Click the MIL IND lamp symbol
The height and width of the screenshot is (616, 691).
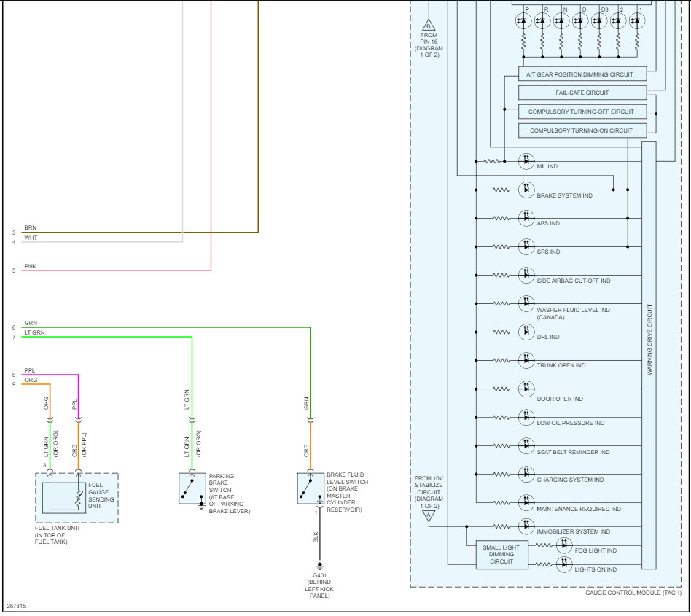[x=526, y=161]
